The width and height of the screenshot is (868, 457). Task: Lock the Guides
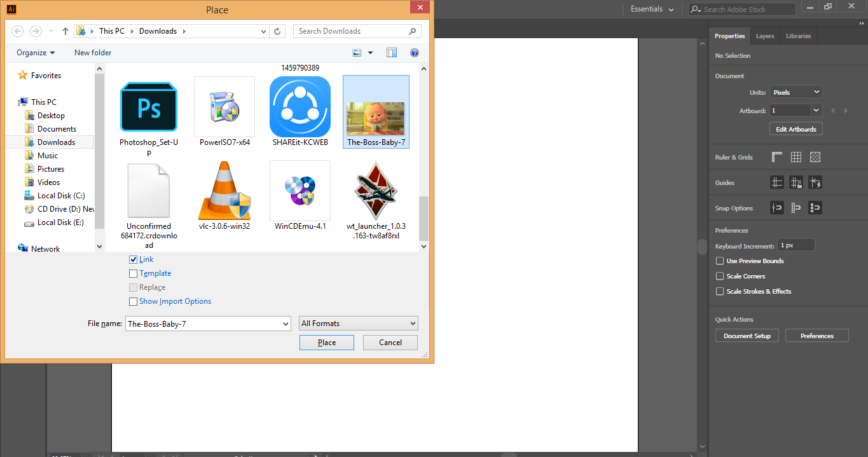tap(796, 182)
